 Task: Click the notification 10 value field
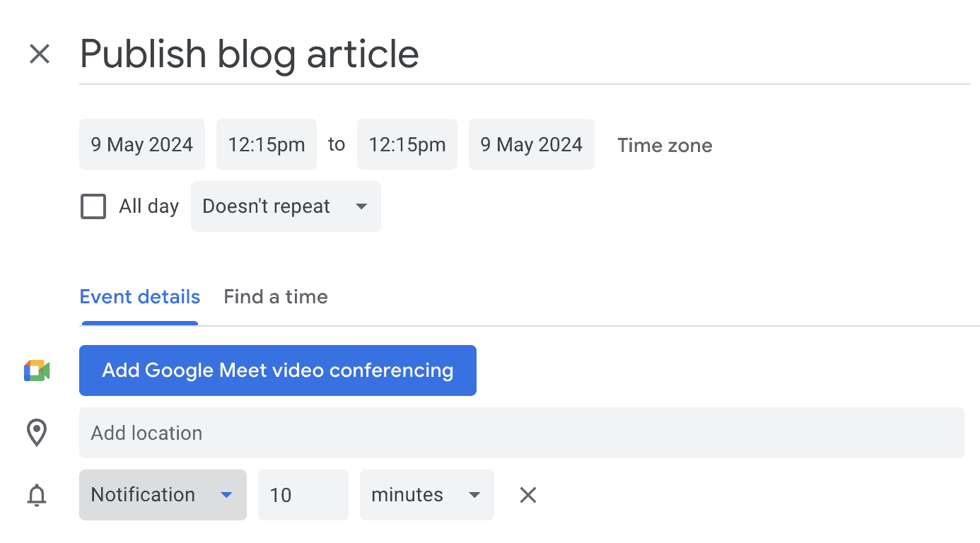coord(303,495)
